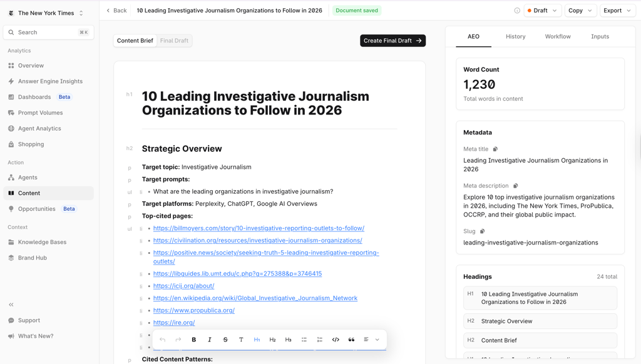Copy the meta title
641x364 pixels.
pyautogui.click(x=495, y=149)
